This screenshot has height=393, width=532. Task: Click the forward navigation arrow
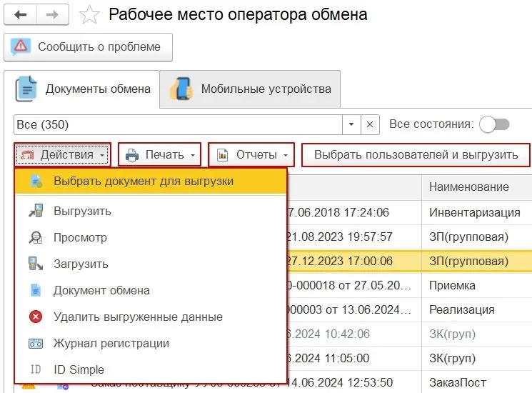pos(53,14)
